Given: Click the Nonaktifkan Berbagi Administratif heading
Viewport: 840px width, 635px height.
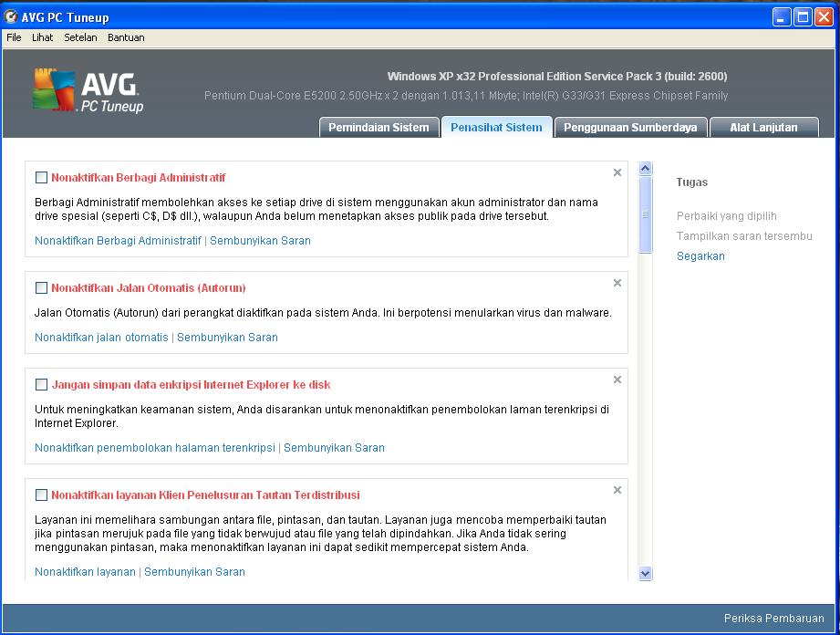Looking at the screenshot, I should (x=139, y=177).
